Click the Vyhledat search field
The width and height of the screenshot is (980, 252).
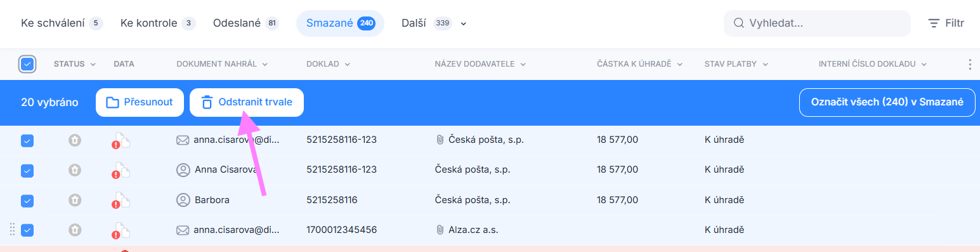point(817,23)
